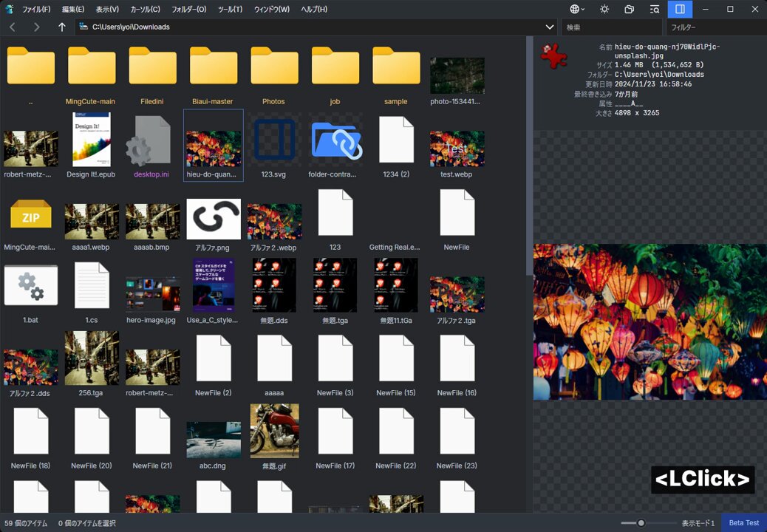The height and width of the screenshot is (532, 767).
Task: Click the thumbnail size slider handle
Action: pyautogui.click(x=641, y=522)
